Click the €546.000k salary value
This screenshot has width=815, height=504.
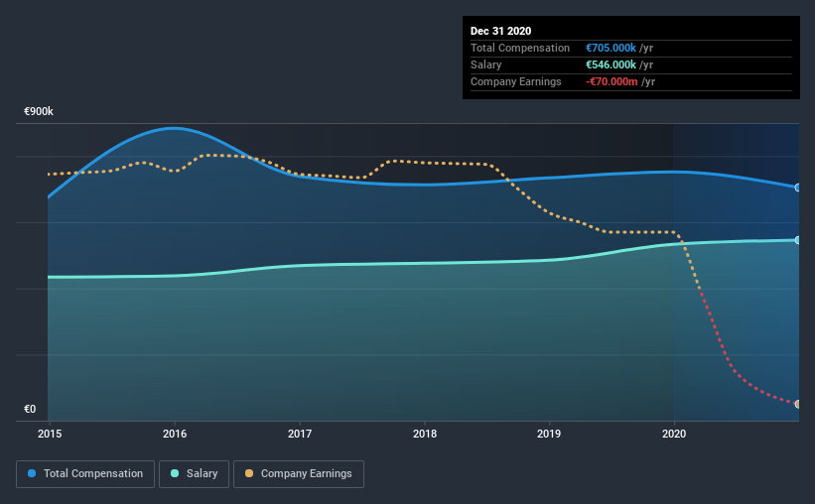click(611, 64)
